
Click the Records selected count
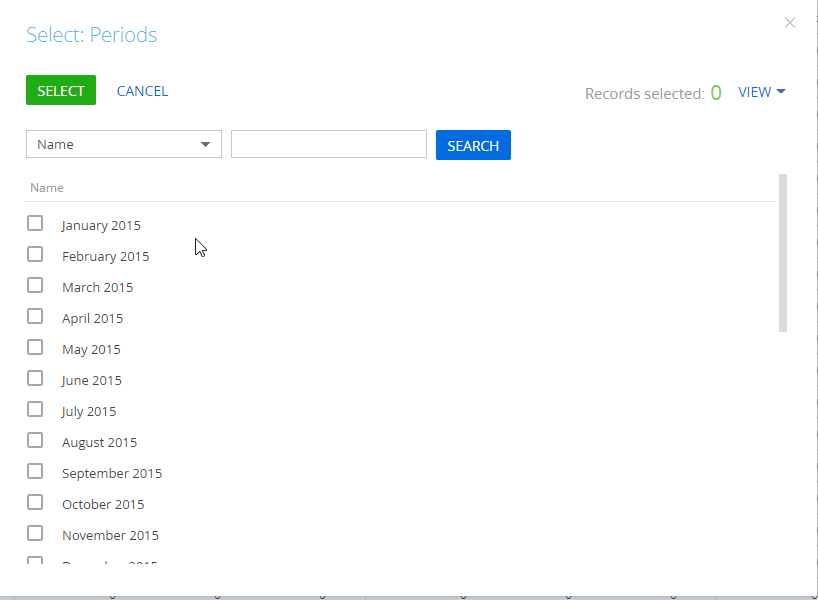tap(716, 93)
